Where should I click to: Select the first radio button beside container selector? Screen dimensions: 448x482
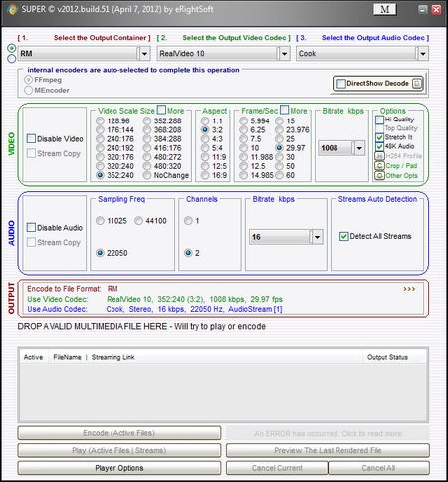click(12, 48)
